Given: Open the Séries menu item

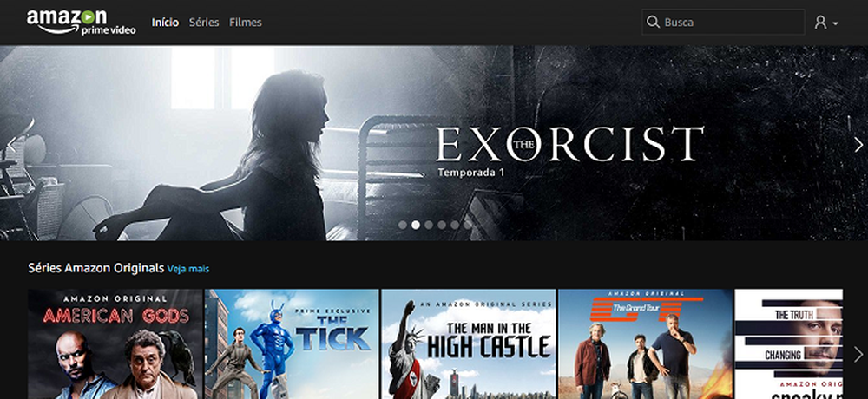Looking at the screenshot, I should click(x=204, y=23).
